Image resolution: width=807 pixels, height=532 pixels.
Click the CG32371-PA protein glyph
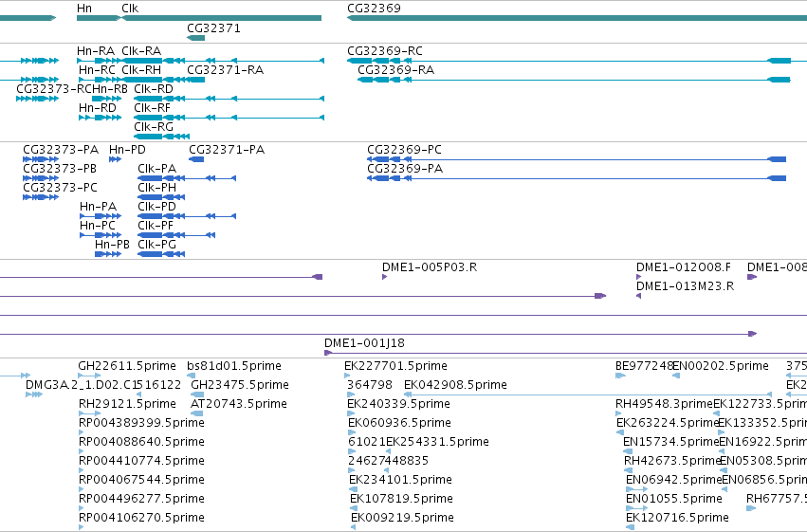pyautogui.click(x=196, y=159)
